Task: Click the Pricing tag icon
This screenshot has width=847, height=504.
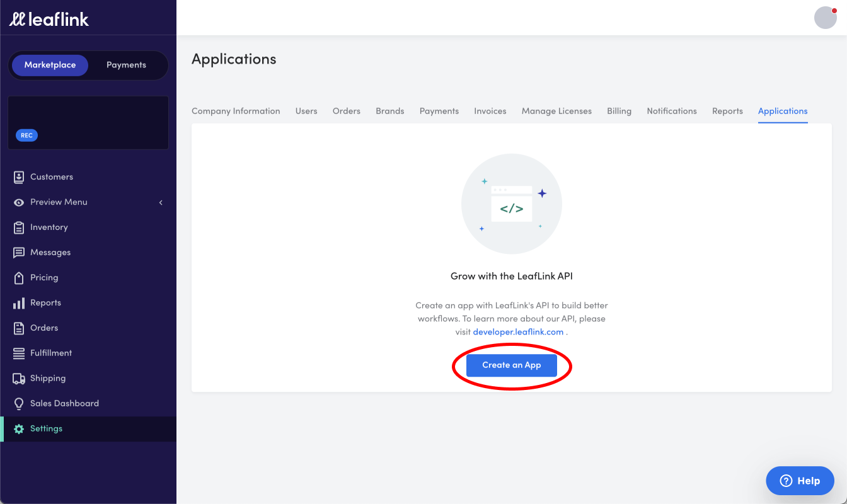Action: click(x=19, y=278)
